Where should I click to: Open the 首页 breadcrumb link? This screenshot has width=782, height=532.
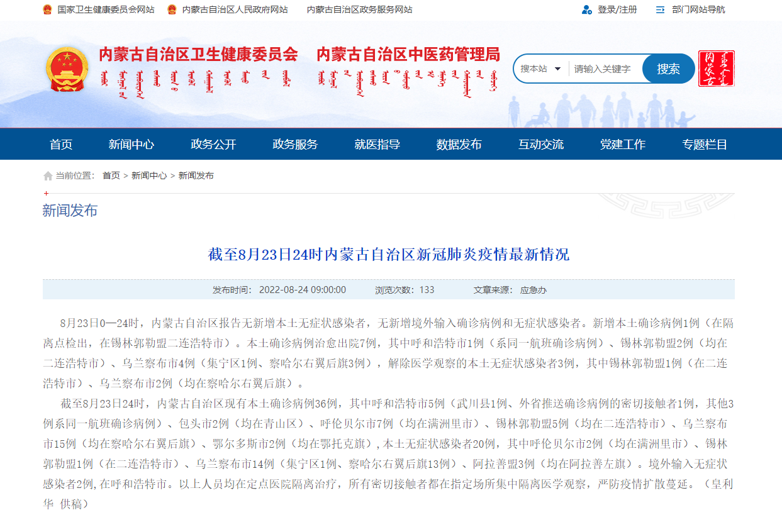[x=111, y=175]
